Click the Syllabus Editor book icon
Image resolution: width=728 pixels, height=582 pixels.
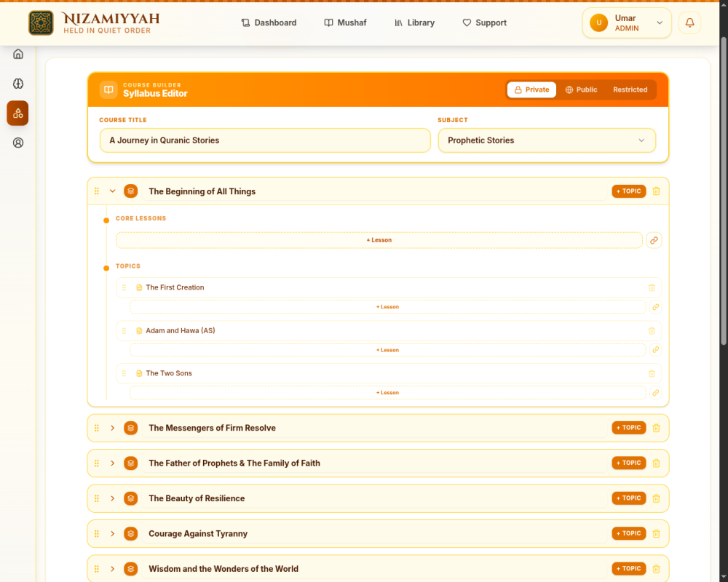point(108,89)
